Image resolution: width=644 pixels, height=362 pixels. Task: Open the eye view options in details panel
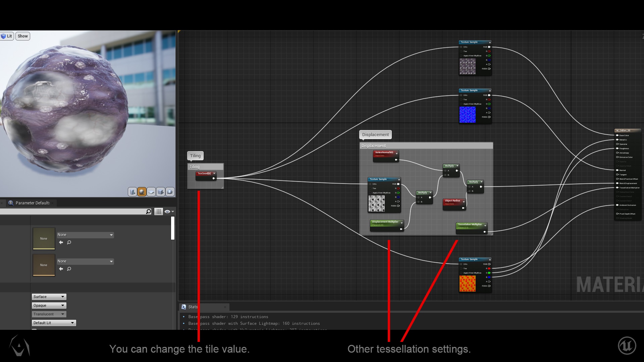[169, 212]
